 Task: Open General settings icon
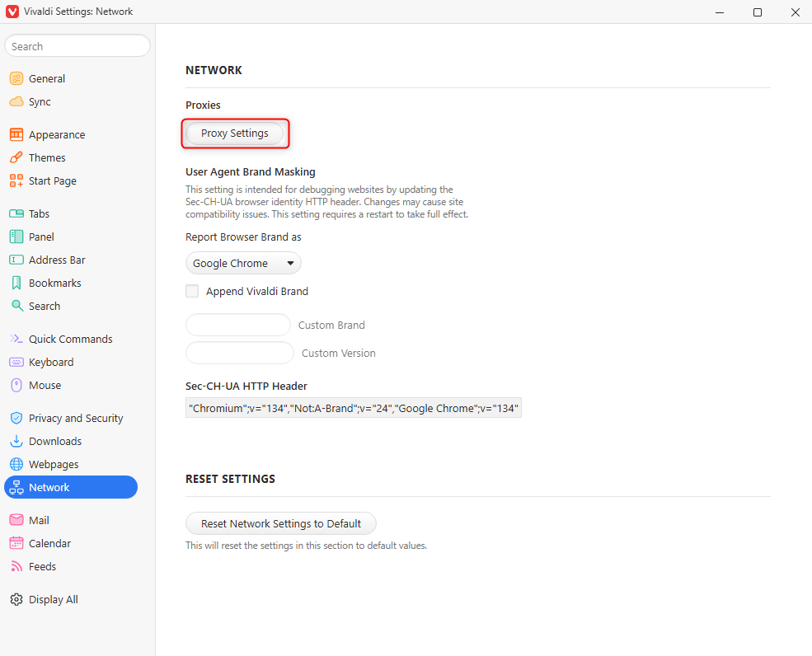(x=16, y=78)
